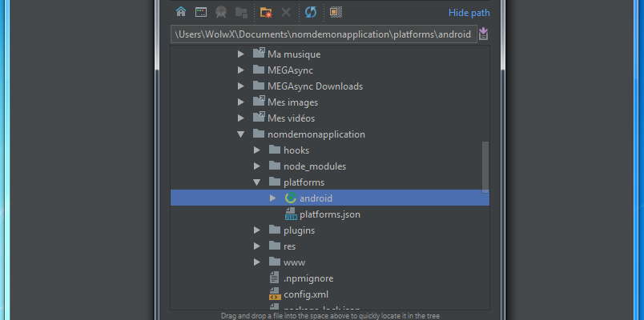Screen dimensions: 644x320
Task: Collapse the platforms folder
Action: pos(257,182)
